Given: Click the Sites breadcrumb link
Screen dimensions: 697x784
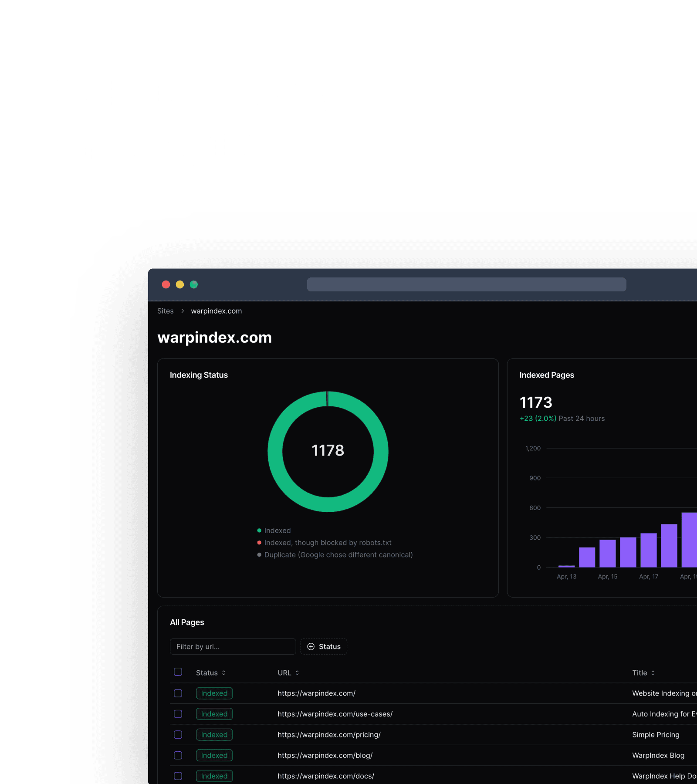Looking at the screenshot, I should (165, 311).
